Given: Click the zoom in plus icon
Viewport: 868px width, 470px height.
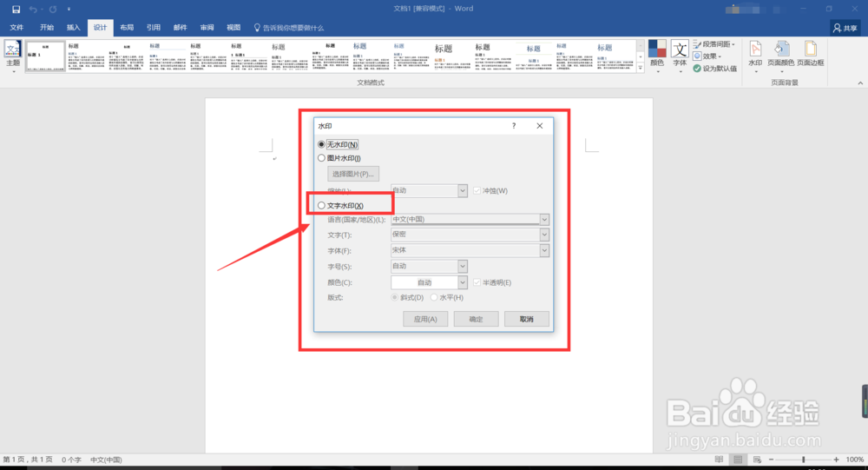Looking at the screenshot, I should click(x=836, y=460).
